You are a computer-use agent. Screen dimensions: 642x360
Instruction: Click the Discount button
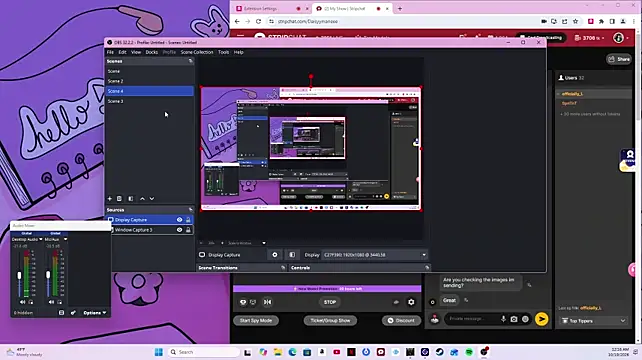click(x=401, y=321)
